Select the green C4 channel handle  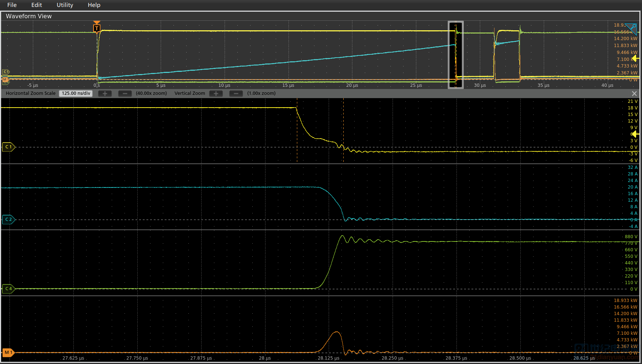pyautogui.click(x=8, y=289)
